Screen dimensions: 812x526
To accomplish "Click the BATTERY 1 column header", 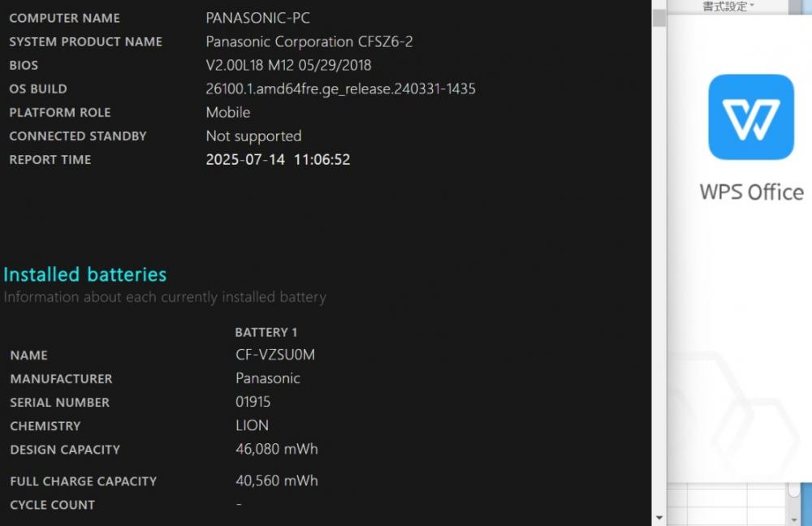I will pos(266,332).
